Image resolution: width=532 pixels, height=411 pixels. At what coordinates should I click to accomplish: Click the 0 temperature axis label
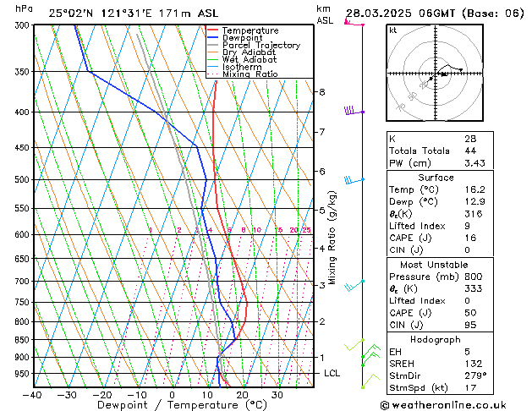coord(172,395)
